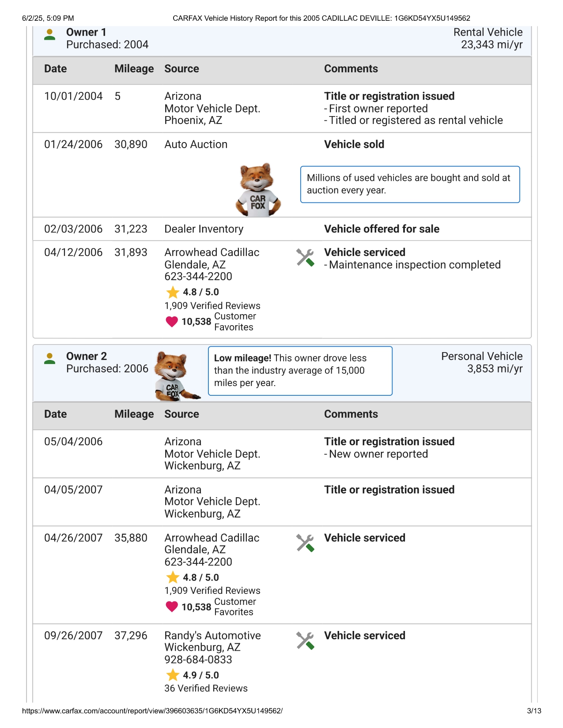Image resolution: width=563 pixels, height=728 pixels.
Task: Click phone number 928-684-0833
Action: (198, 660)
